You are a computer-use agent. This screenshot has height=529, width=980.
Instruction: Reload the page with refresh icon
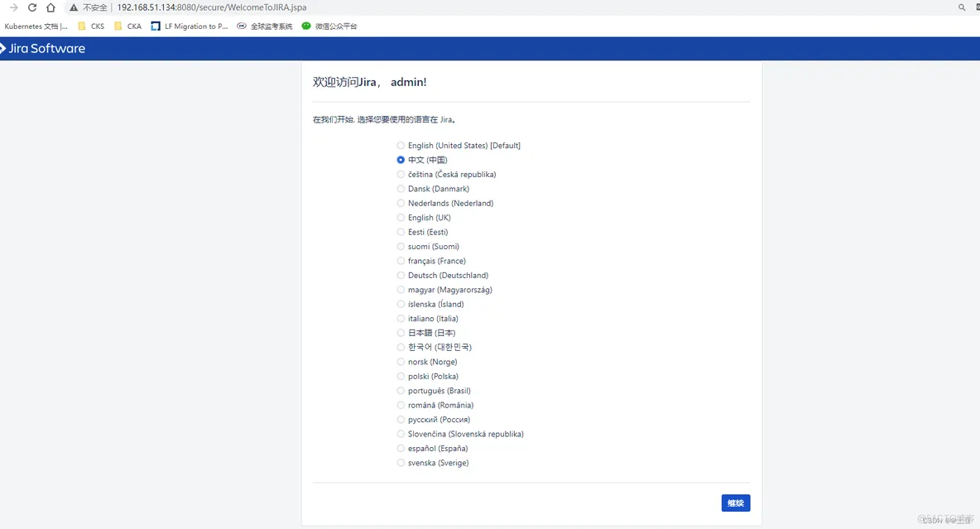pyautogui.click(x=32, y=7)
